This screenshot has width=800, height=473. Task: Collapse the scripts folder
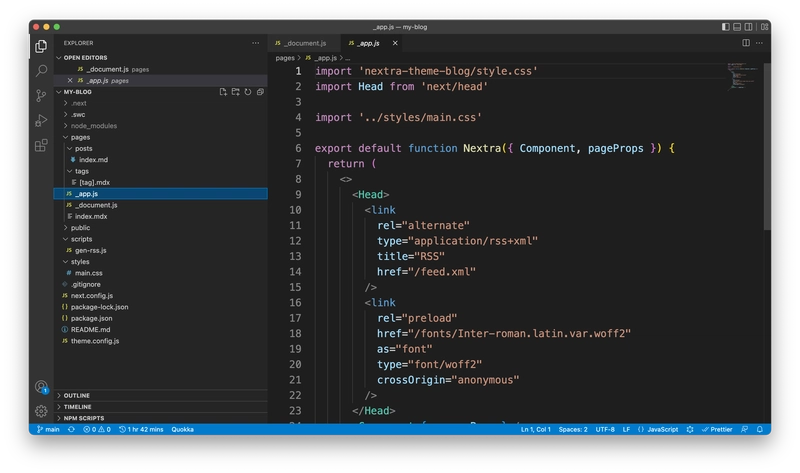tap(161, 239)
